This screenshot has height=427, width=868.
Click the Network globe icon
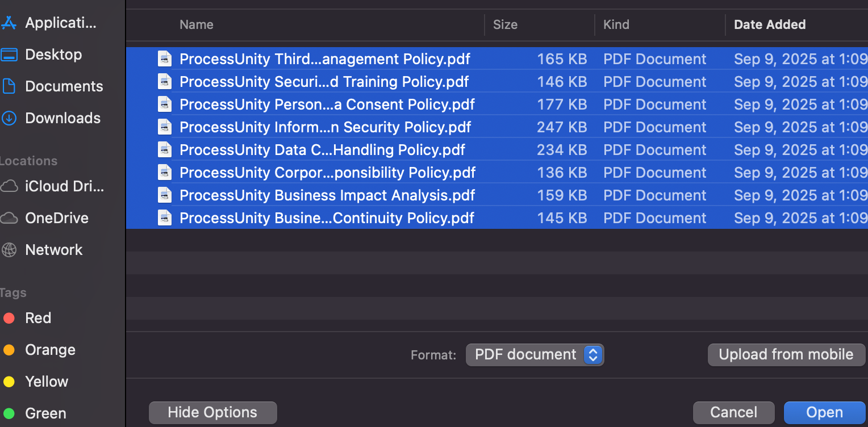coord(9,250)
